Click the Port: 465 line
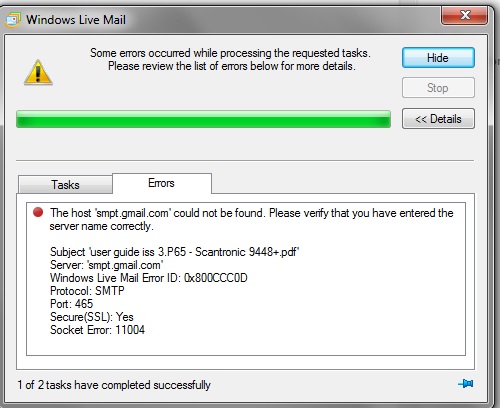The image size is (500, 408). click(x=71, y=304)
